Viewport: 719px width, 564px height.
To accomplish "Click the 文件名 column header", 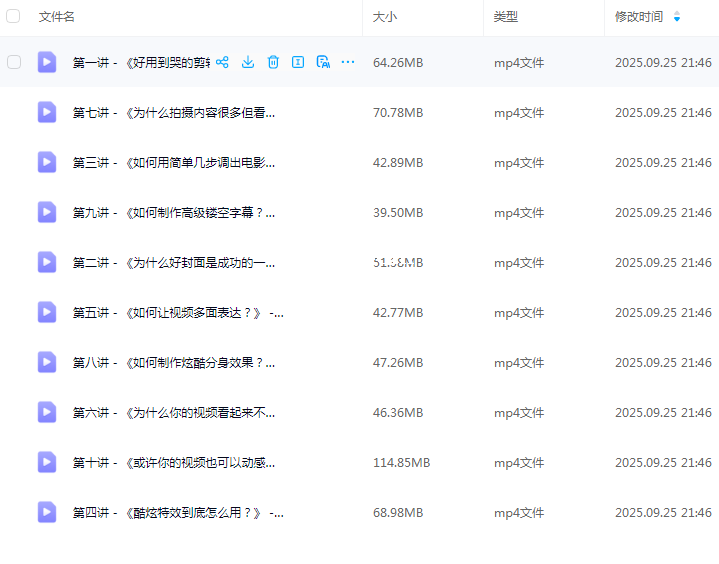I will (57, 17).
